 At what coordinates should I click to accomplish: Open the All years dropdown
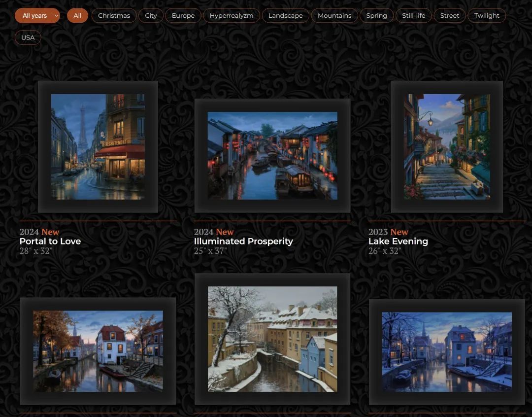pos(37,16)
